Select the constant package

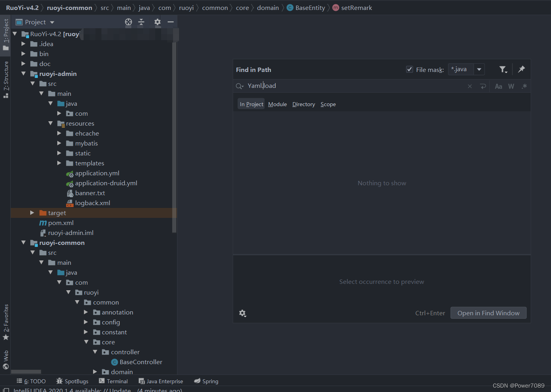tap(110, 332)
